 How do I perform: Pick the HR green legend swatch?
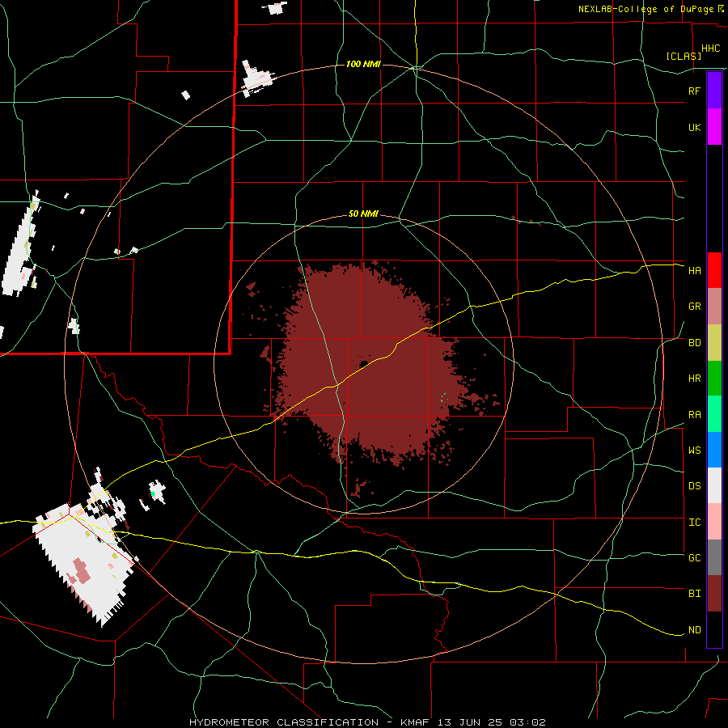[714, 379]
